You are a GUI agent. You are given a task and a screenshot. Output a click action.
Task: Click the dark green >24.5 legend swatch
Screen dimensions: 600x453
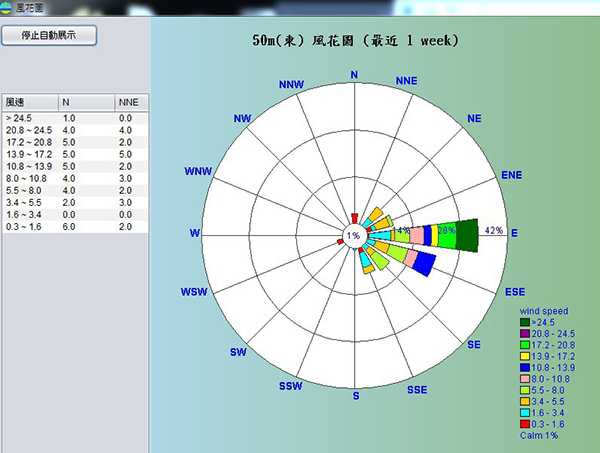click(x=525, y=323)
